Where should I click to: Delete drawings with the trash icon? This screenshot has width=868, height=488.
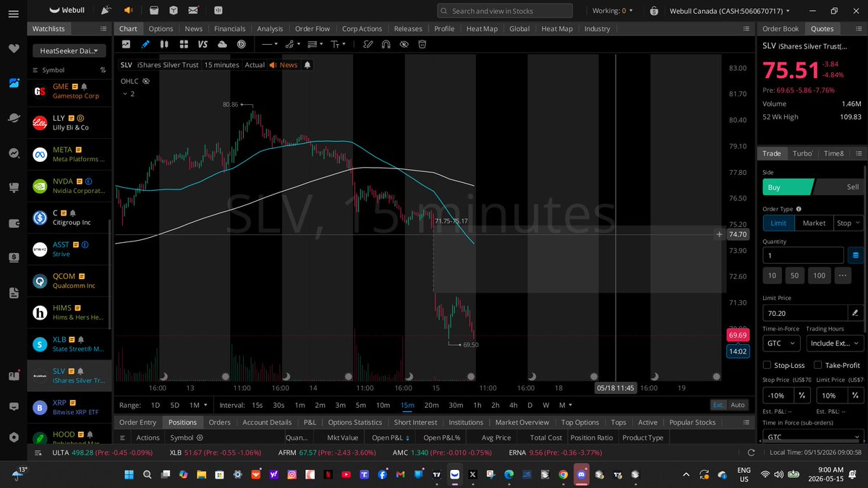click(422, 44)
